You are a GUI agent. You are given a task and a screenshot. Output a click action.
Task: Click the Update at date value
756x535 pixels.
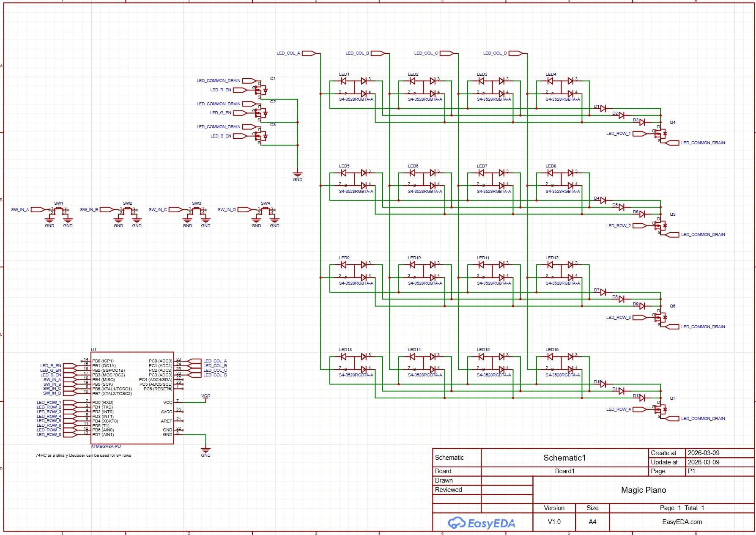coord(703,462)
